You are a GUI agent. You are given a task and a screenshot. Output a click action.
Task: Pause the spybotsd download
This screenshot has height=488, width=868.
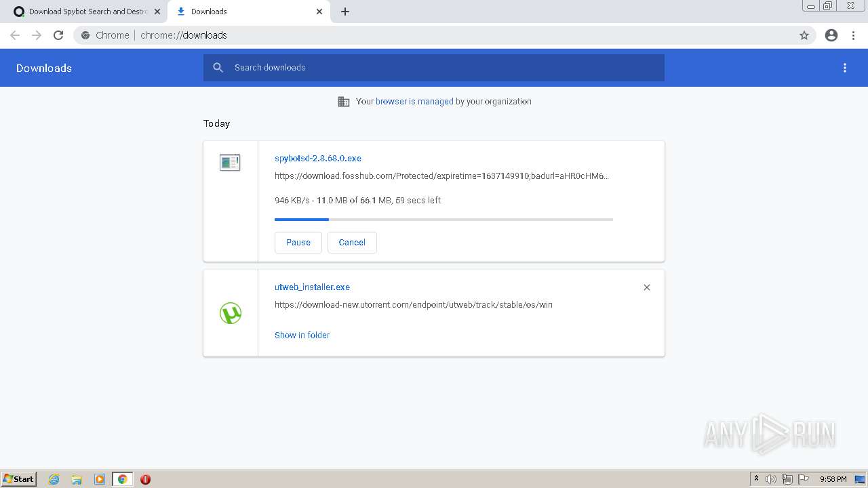[x=298, y=243]
